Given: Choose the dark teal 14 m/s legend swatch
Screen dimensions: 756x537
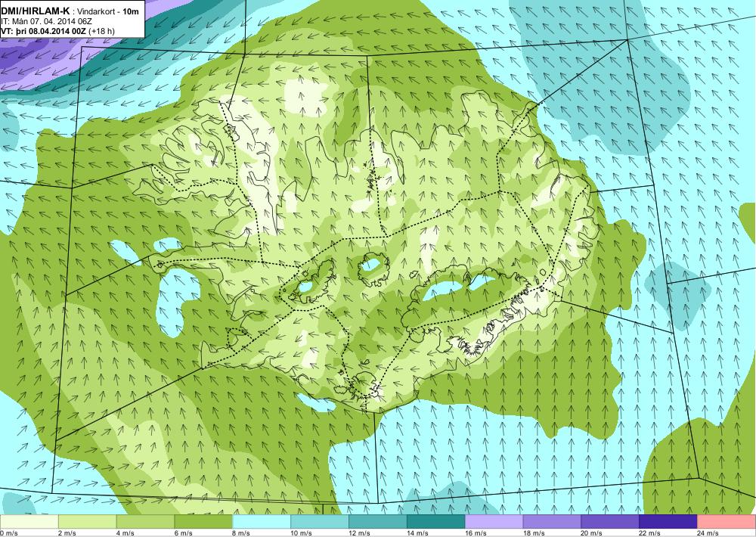Looking at the screenshot, I should click(436, 522).
